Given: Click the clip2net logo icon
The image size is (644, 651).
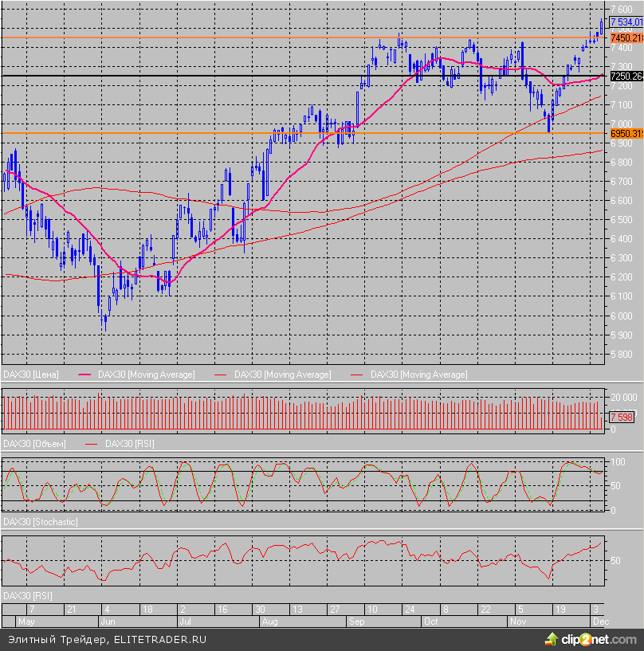Looking at the screenshot, I should coord(551,639).
